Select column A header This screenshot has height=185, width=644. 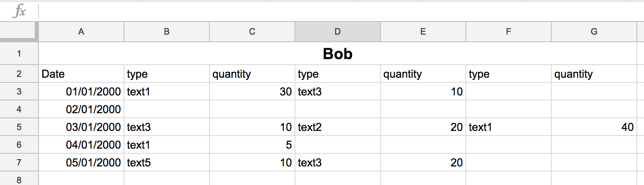(x=81, y=32)
